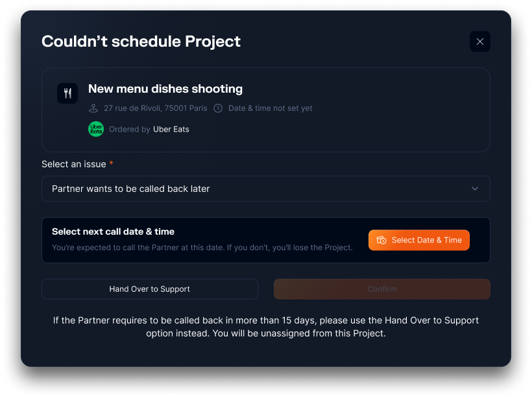Open the Uber Eats orderer name link
Viewport: 532px width, 398px height.
171,129
